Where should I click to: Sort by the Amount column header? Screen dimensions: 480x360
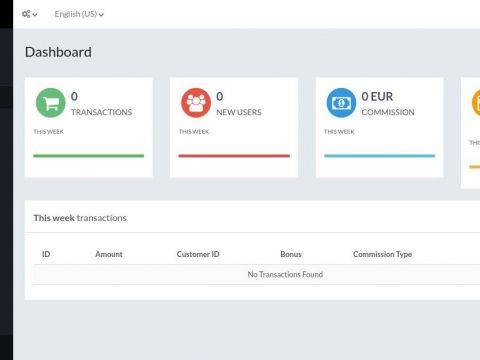point(109,254)
